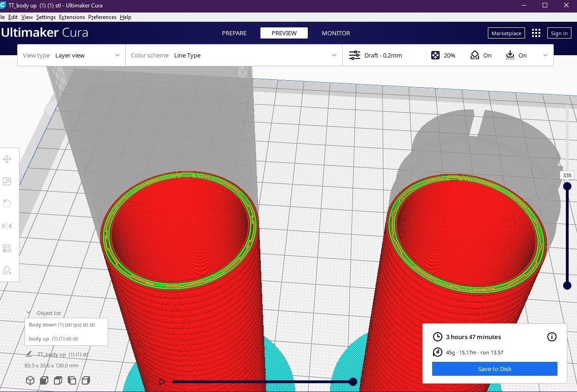Image resolution: width=577 pixels, height=392 pixels.
Task: Open the Preferences menu
Action: click(x=102, y=17)
